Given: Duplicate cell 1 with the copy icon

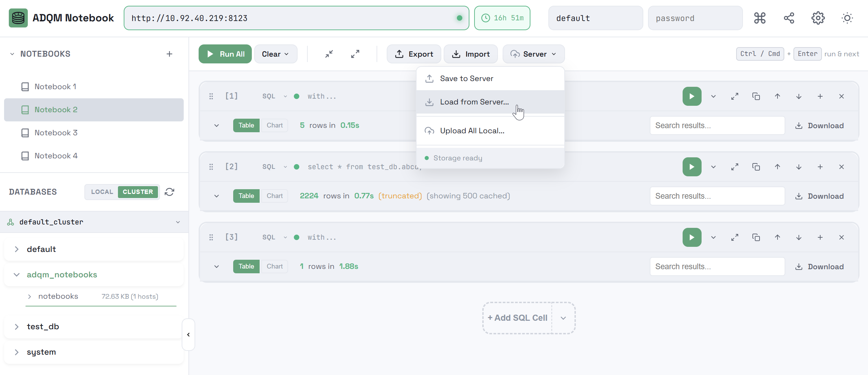Looking at the screenshot, I should coord(756,96).
